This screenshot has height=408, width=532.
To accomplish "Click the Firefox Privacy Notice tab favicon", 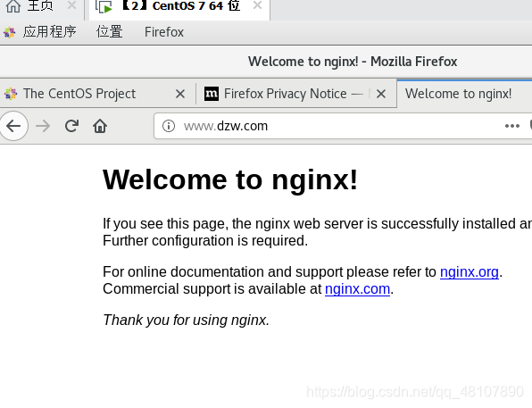I will (211, 94).
